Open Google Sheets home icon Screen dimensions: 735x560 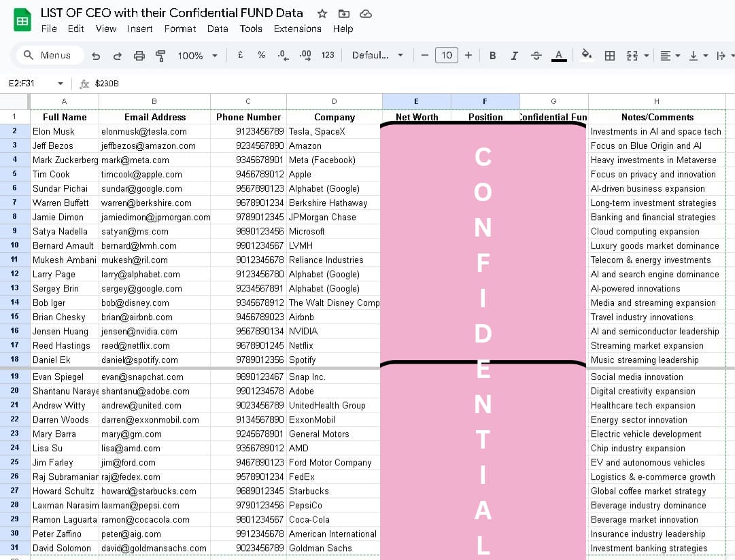[x=22, y=20]
